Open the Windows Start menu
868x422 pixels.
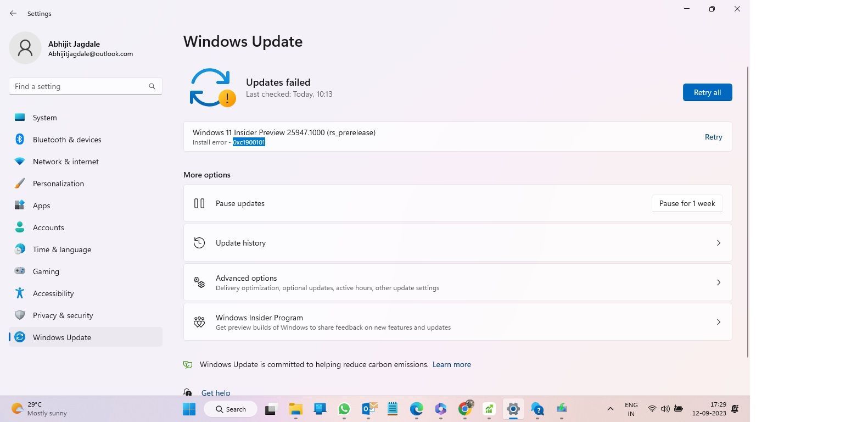click(189, 409)
